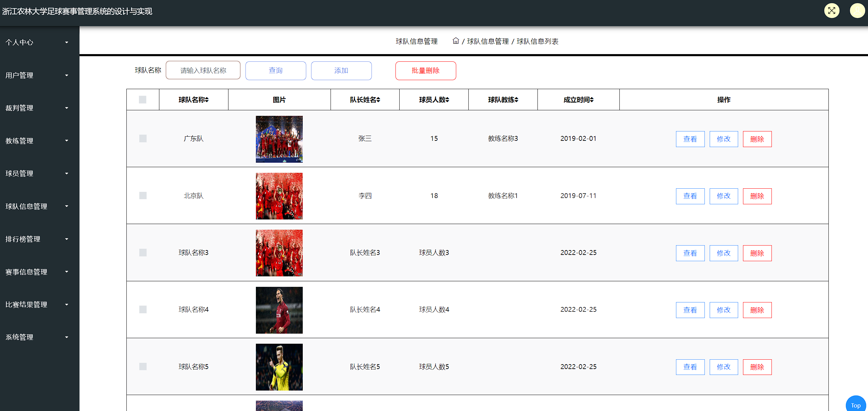
Task: Expand the 系统管理 dropdown arrow
Action: point(67,337)
